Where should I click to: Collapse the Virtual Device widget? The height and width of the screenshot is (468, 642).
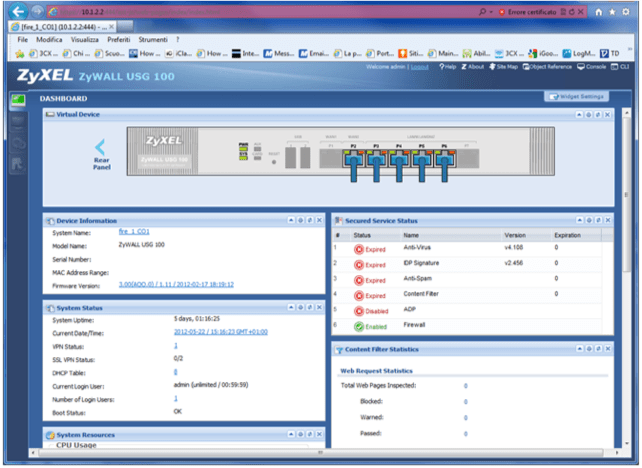[x=579, y=115]
